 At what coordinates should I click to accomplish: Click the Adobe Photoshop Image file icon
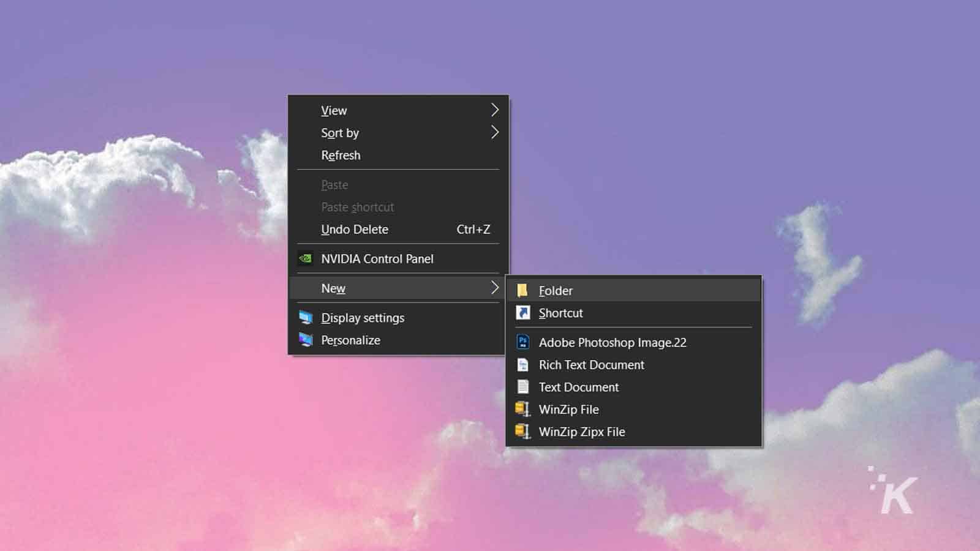[522, 342]
